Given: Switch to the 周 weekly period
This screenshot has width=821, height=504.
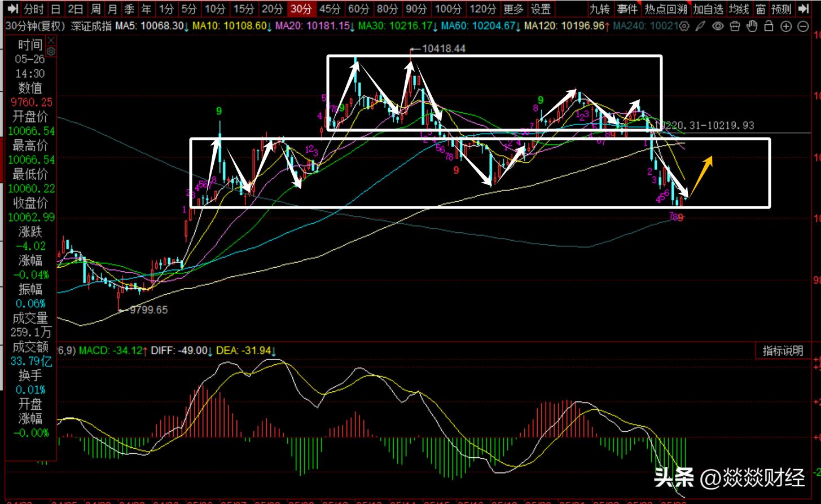Looking at the screenshot, I should coord(96,9).
